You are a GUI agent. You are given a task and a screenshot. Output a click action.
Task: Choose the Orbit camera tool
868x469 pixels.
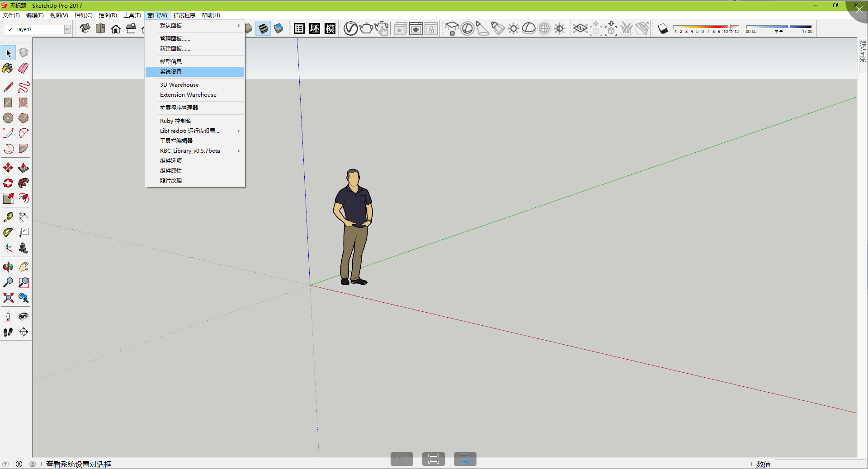8,267
